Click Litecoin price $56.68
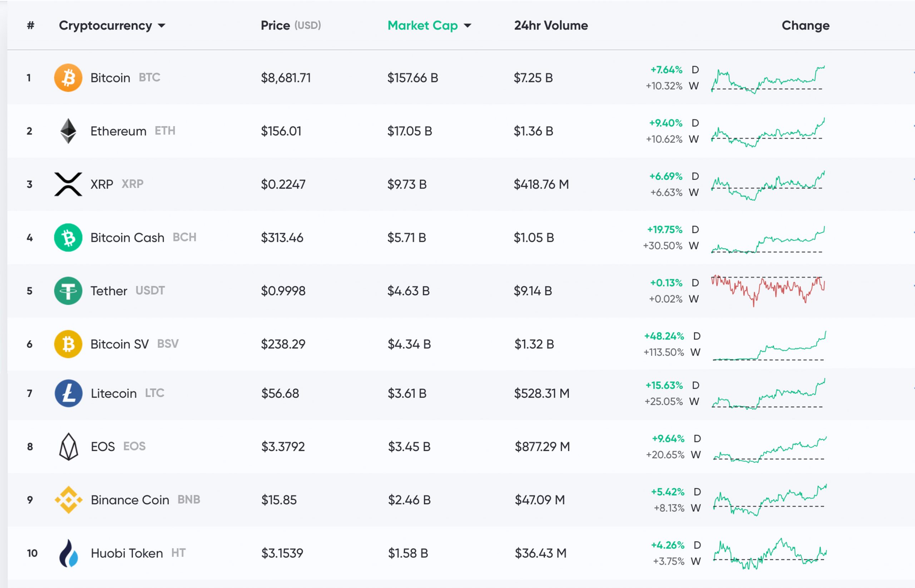Image resolution: width=915 pixels, height=588 pixels. (280, 393)
